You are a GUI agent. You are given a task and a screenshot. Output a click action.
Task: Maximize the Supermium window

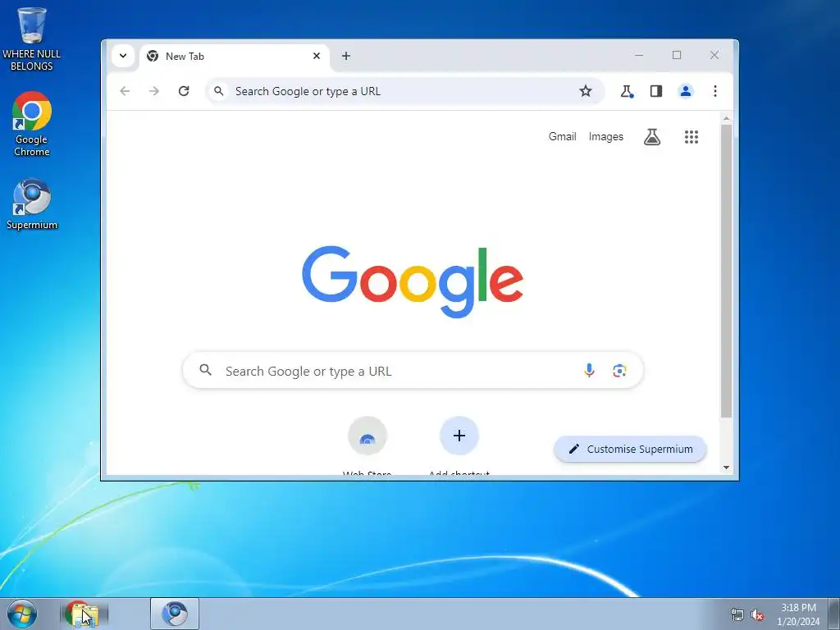coord(677,55)
